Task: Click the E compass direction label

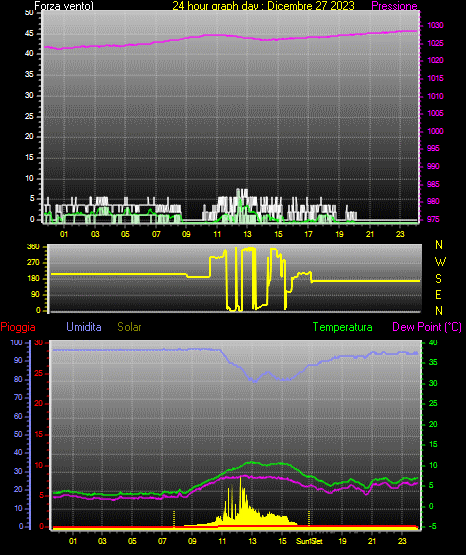Action: (438, 294)
